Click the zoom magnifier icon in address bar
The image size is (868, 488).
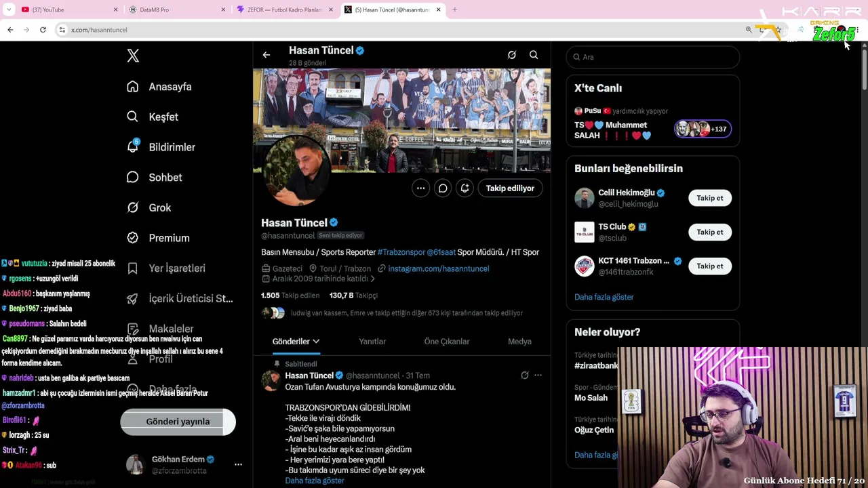pyautogui.click(x=749, y=30)
